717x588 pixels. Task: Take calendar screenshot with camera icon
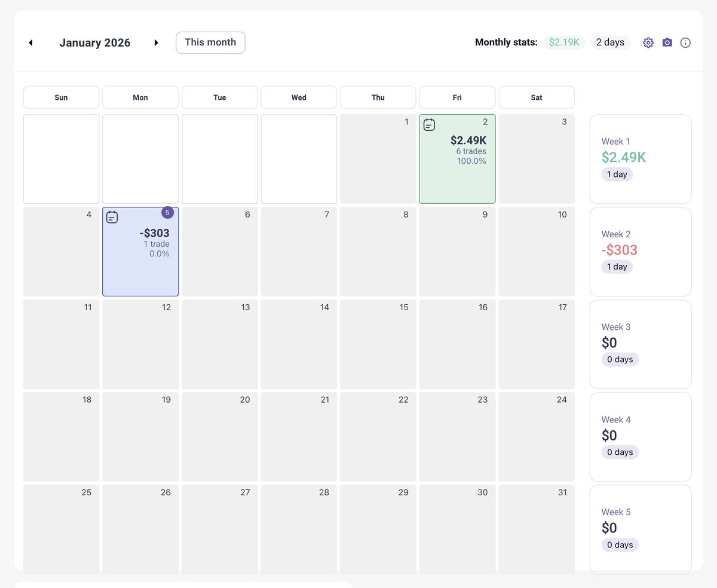pyautogui.click(x=667, y=42)
